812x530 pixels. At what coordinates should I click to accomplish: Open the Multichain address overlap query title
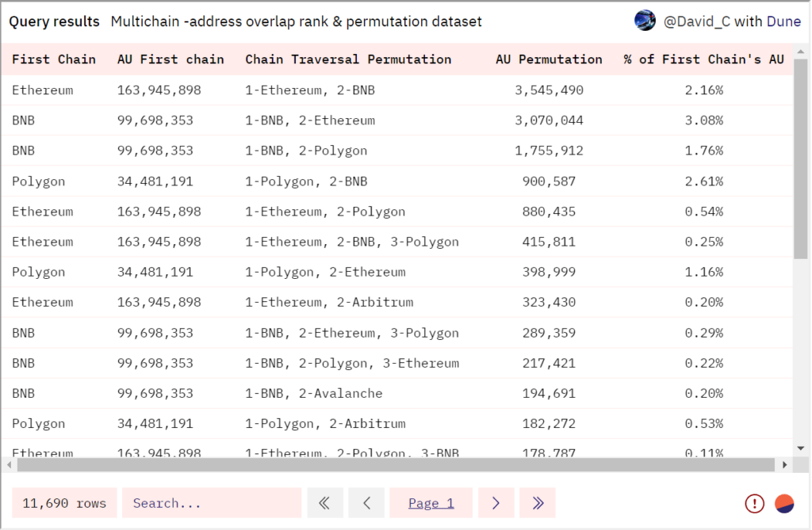pyautogui.click(x=297, y=21)
